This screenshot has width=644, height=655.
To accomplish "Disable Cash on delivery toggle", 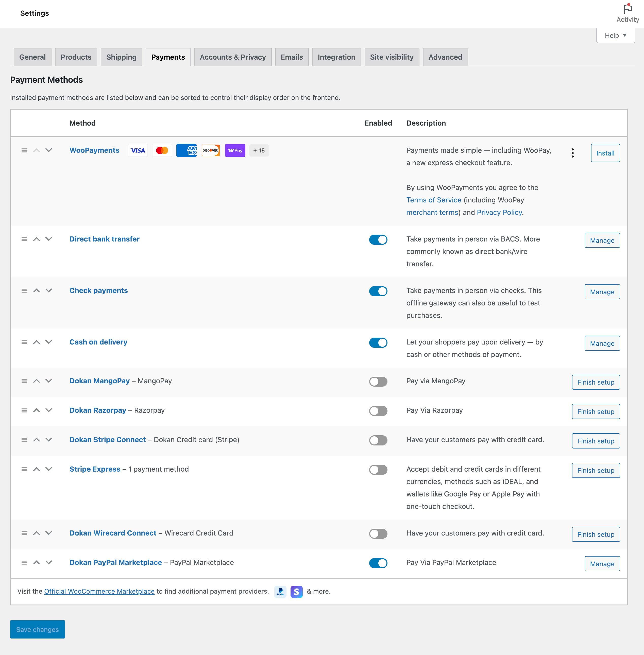I will pyautogui.click(x=378, y=342).
